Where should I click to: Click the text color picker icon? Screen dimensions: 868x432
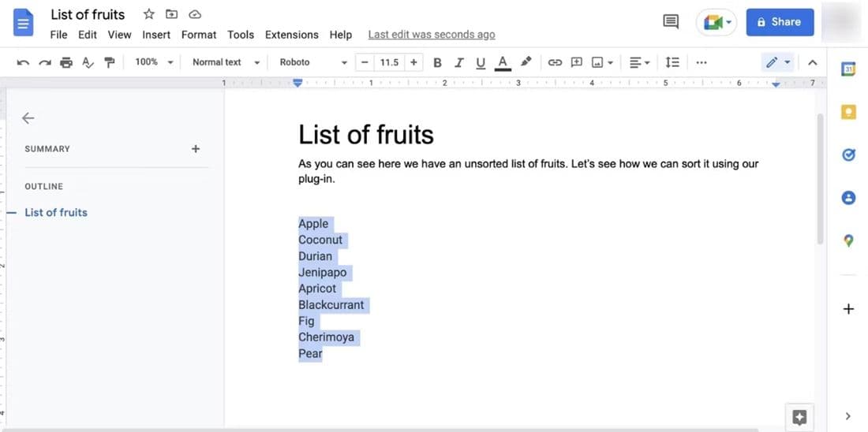(503, 62)
